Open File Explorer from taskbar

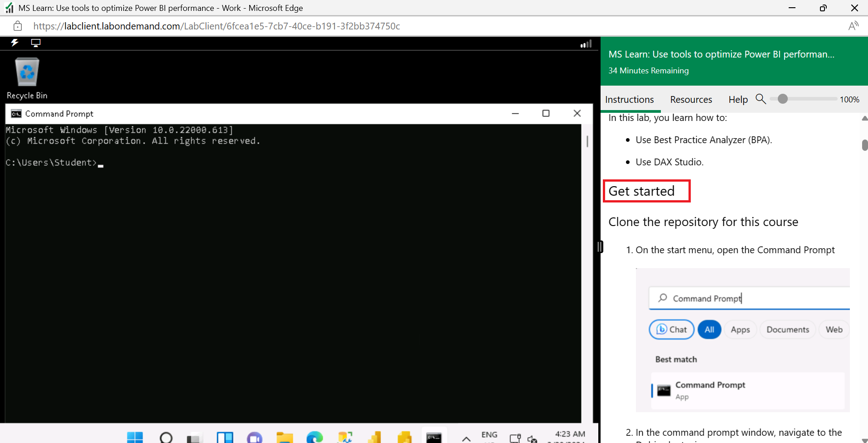285,437
